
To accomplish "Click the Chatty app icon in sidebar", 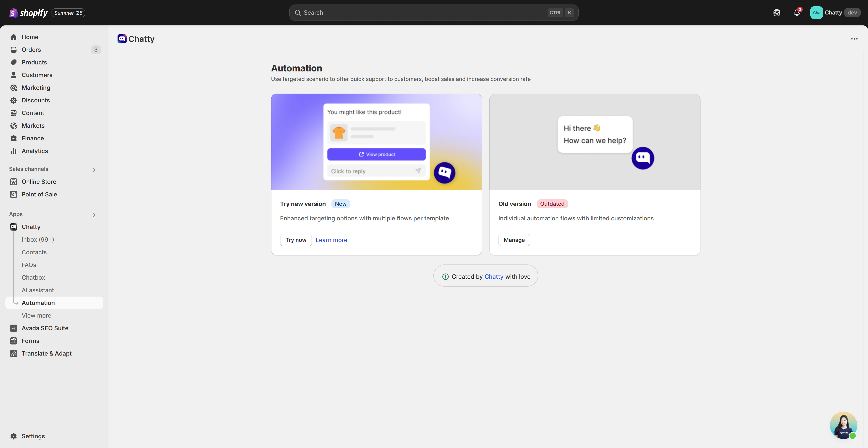I will click(14, 227).
